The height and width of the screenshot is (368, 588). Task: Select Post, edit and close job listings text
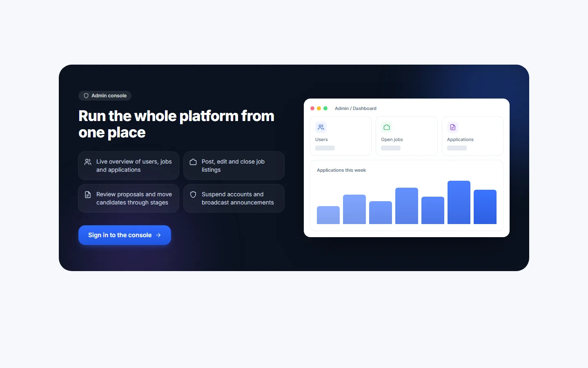tap(233, 166)
